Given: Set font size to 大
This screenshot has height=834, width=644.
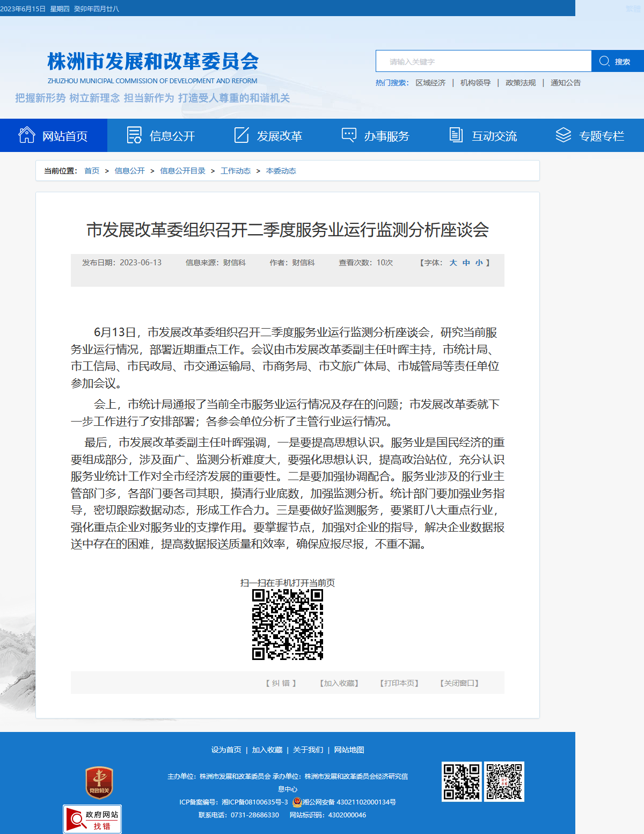Looking at the screenshot, I should pyautogui.click(x=453, y=263).
